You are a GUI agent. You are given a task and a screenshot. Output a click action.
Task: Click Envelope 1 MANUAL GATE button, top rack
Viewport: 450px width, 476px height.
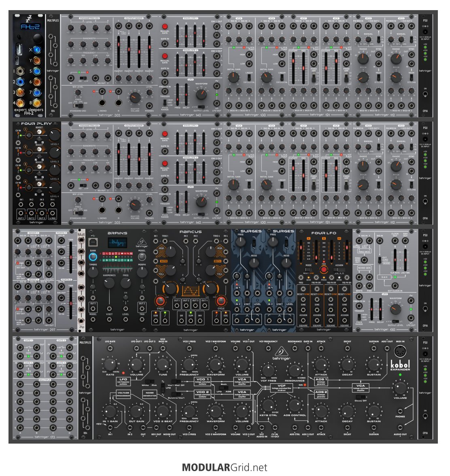[165, 26]
